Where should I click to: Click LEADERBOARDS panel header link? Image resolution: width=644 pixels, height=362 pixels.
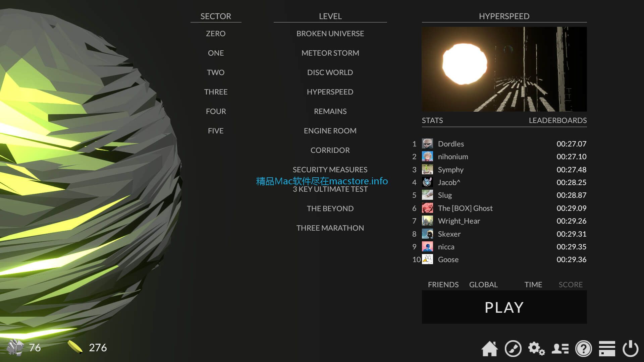click(558, 120)
